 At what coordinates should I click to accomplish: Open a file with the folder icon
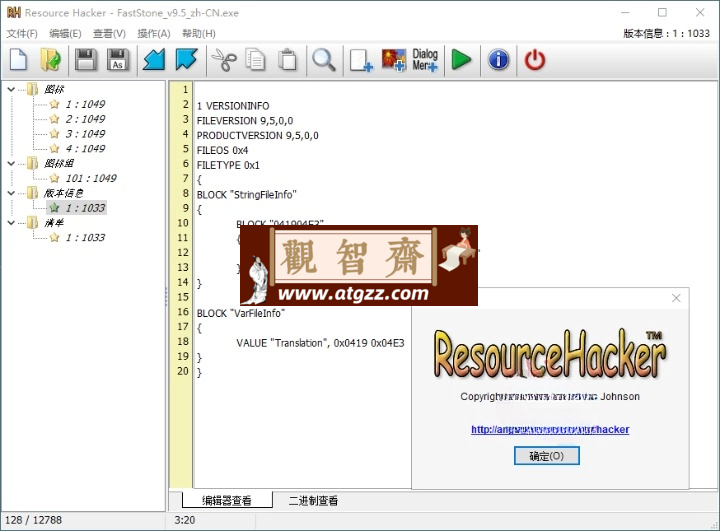click(51, 60)
